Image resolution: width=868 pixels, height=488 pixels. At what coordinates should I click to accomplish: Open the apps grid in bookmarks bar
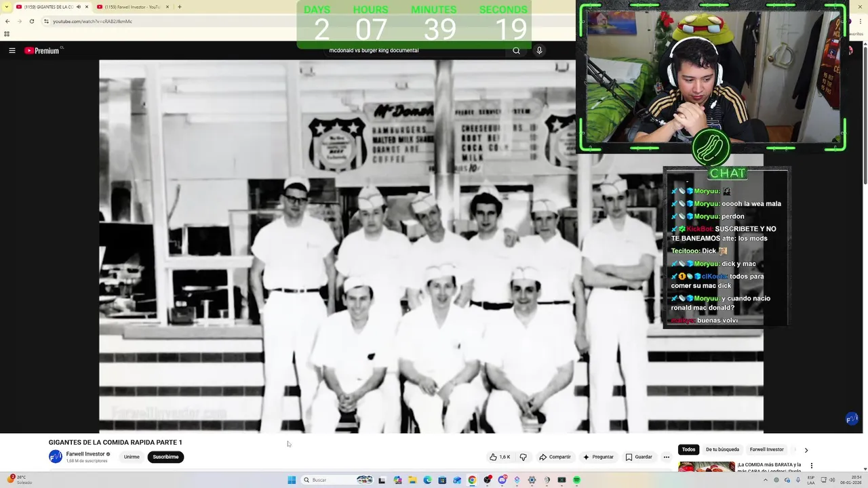pos(7,34)
